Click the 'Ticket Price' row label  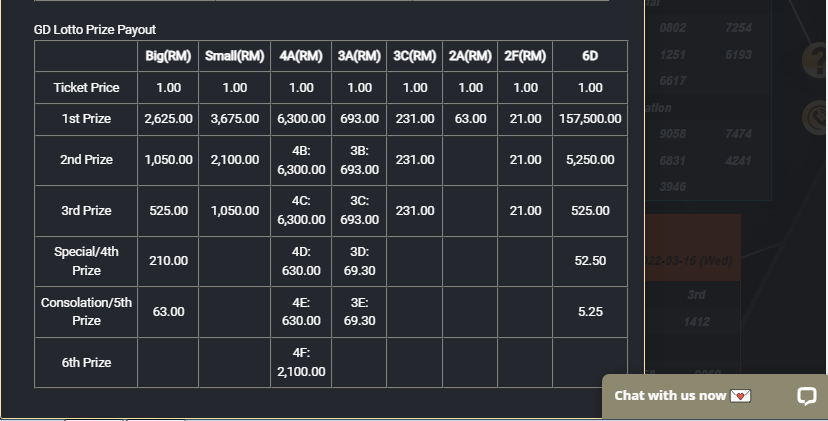pos(86,88)
